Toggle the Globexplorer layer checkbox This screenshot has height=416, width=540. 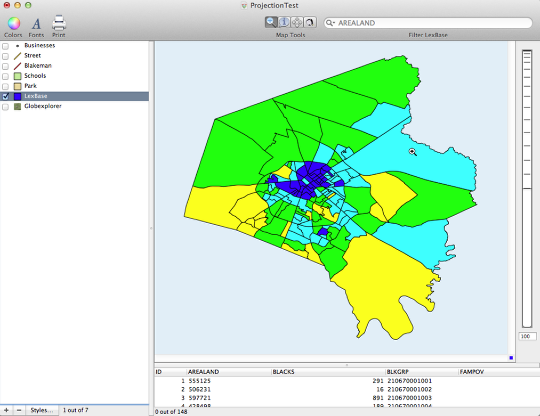(6, 107)
